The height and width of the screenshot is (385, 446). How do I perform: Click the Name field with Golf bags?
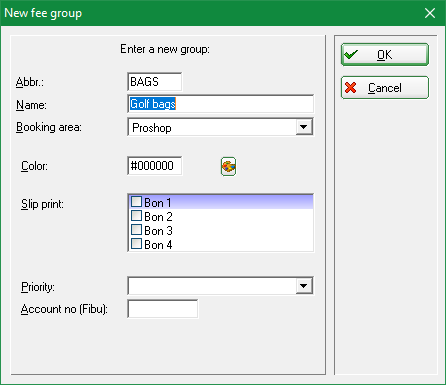coord(220,104)
